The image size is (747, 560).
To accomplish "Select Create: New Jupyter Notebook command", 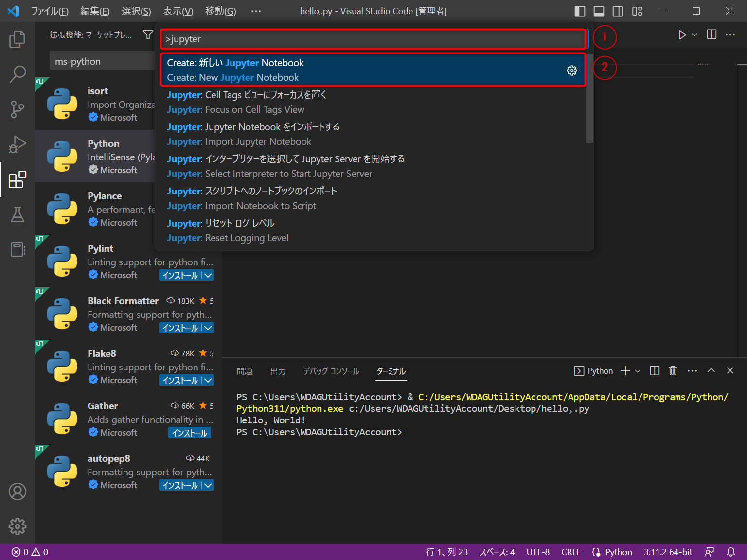I will [x=373, y=70].
